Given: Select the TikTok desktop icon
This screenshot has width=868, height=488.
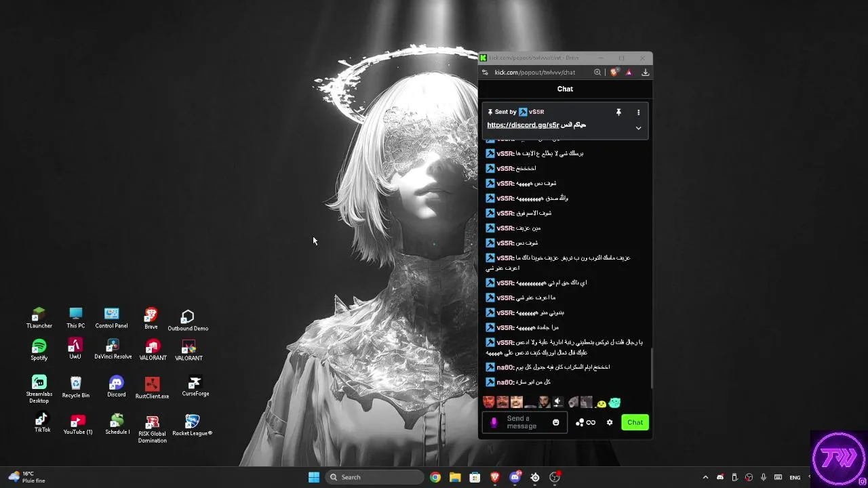Looking at the screenshot, I should (x=42, y=422).
